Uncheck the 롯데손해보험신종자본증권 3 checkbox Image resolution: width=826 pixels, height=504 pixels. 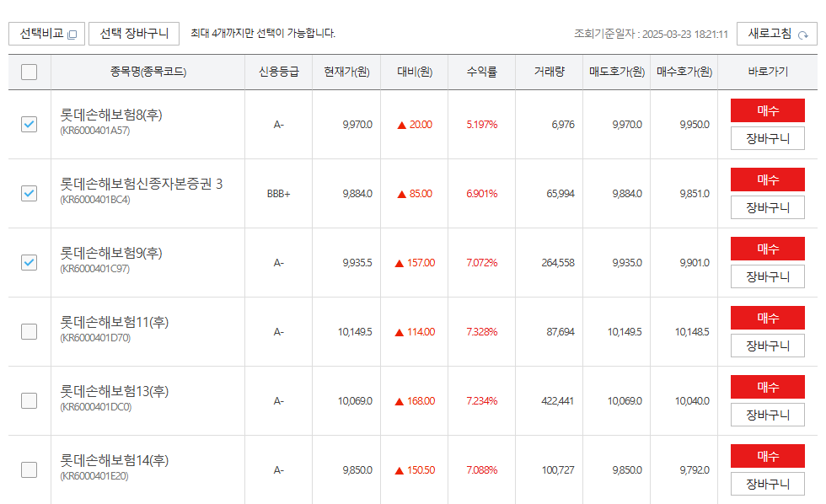point(29,193)
